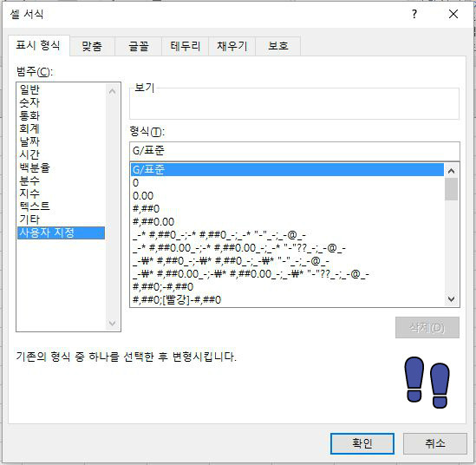Click format list scroll down arrow

452,299
